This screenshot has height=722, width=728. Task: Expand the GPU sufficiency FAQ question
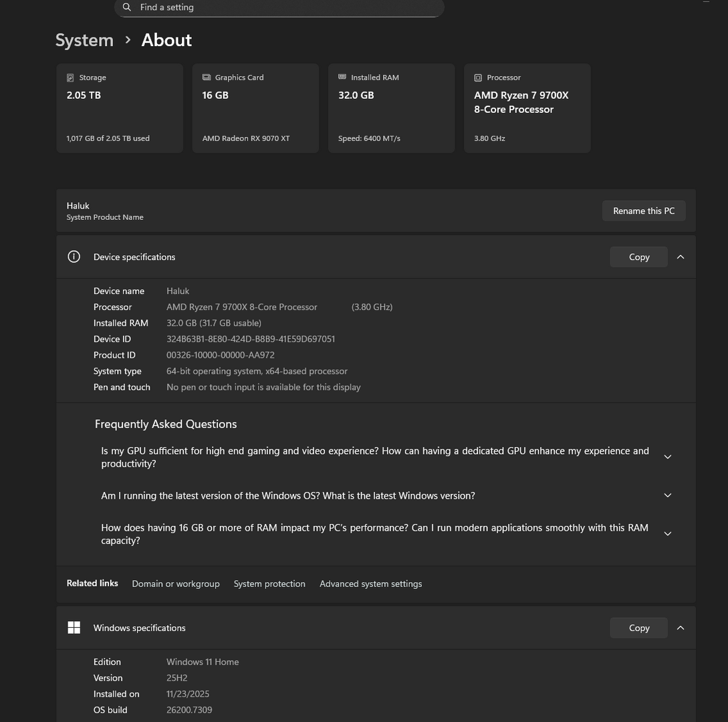tap(667, 457)
